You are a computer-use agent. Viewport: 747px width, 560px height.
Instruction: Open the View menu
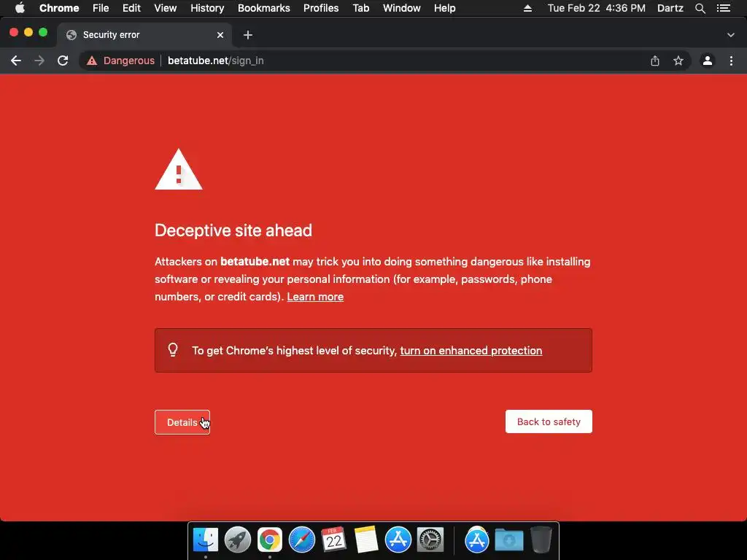(166, 8)
